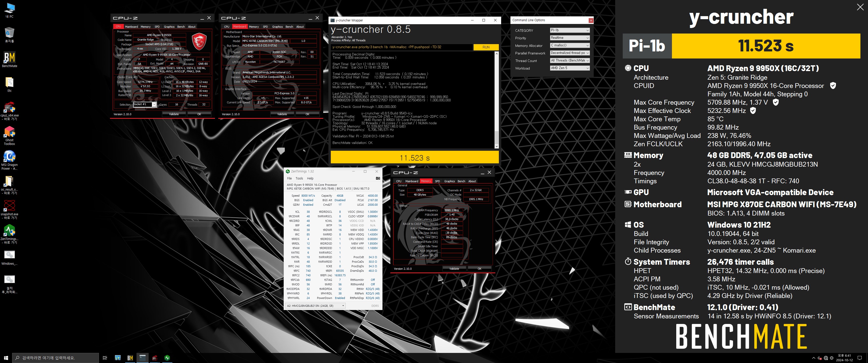Open the Parallel Framework dropdown
This screenshot has height=363, width=868.
click(x=569, y=53)
